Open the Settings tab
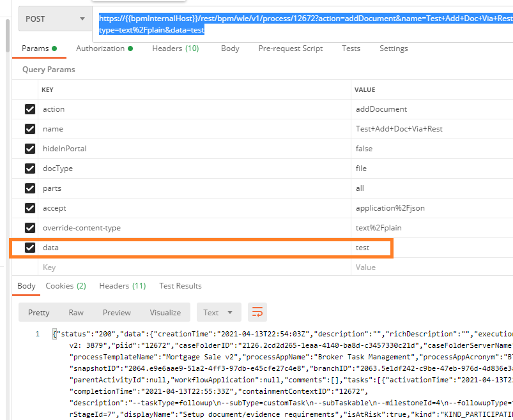This screenshot has height=420, width=513. tap(394, 49)
